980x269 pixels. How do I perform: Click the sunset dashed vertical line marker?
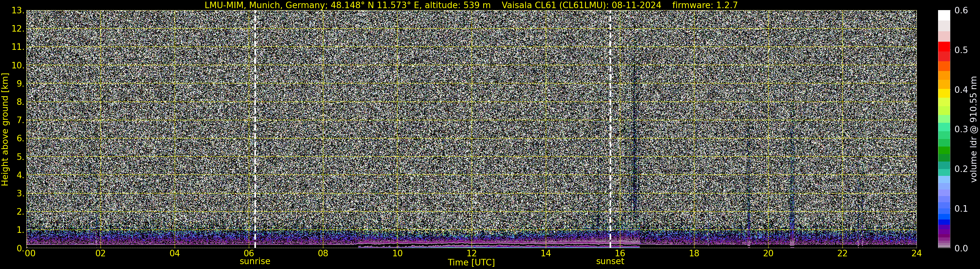610,129
